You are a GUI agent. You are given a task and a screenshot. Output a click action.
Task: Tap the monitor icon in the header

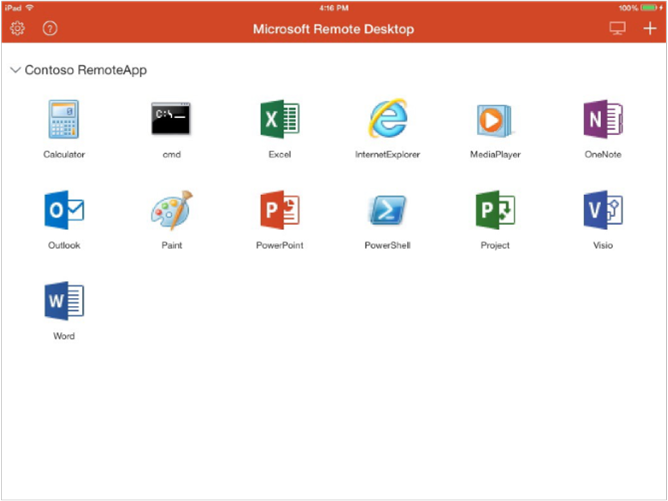[x=617, y=29]
